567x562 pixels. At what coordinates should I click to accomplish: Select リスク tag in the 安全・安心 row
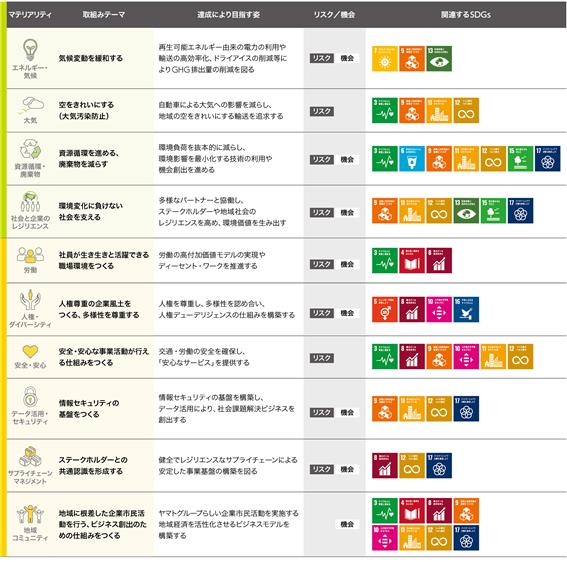point(322,358)
